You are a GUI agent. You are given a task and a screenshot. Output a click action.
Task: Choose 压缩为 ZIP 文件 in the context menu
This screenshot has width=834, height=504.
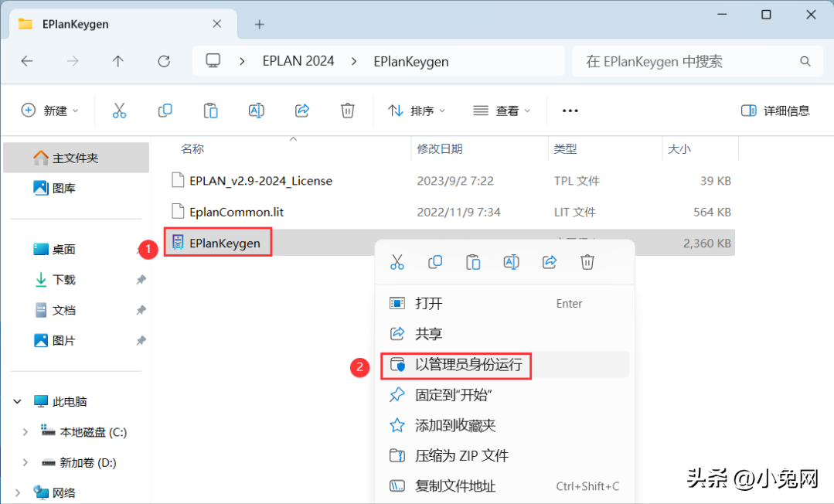coord(461,456)
